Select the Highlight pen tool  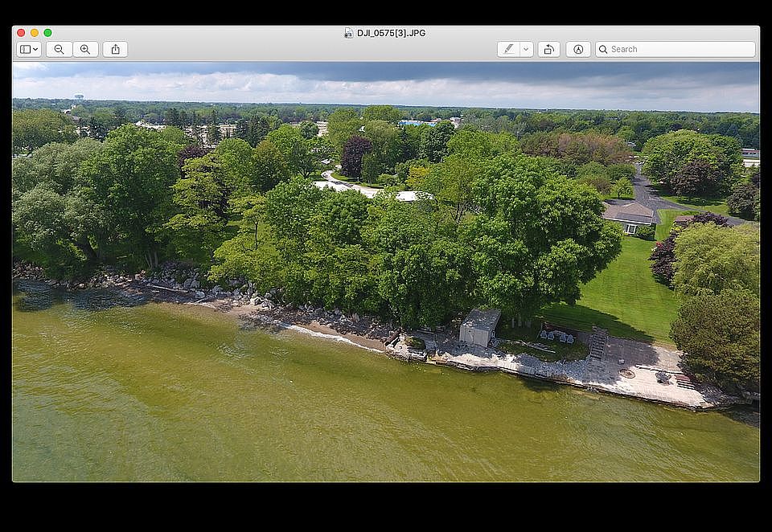coord(508,49)
